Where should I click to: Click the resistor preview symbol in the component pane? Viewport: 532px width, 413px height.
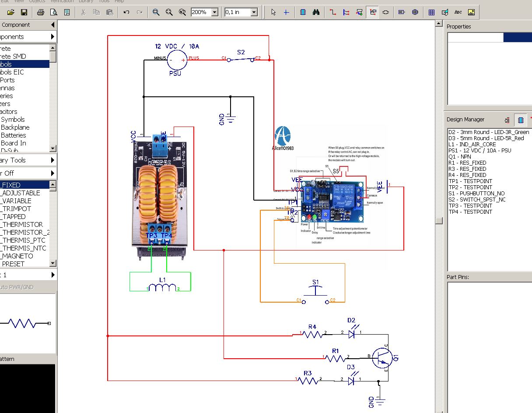pos(24,324)
